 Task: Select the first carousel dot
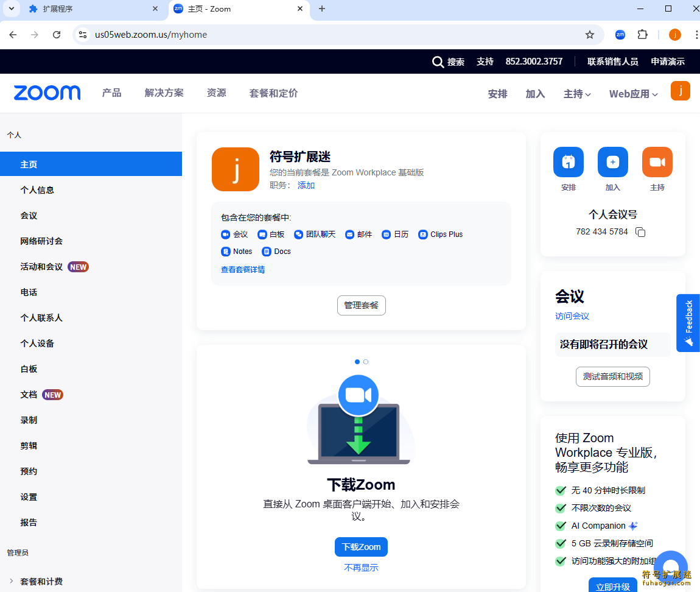click(357, 362)
